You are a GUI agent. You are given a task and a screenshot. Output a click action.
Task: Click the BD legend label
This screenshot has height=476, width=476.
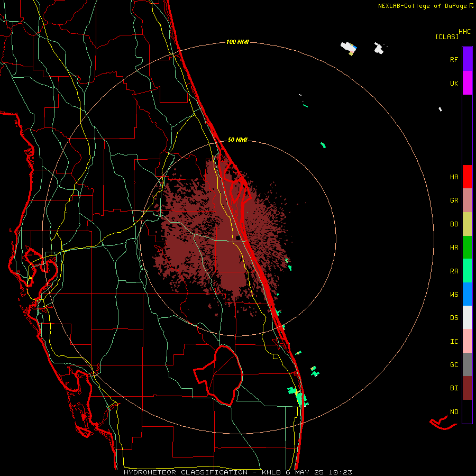point(454,224)
